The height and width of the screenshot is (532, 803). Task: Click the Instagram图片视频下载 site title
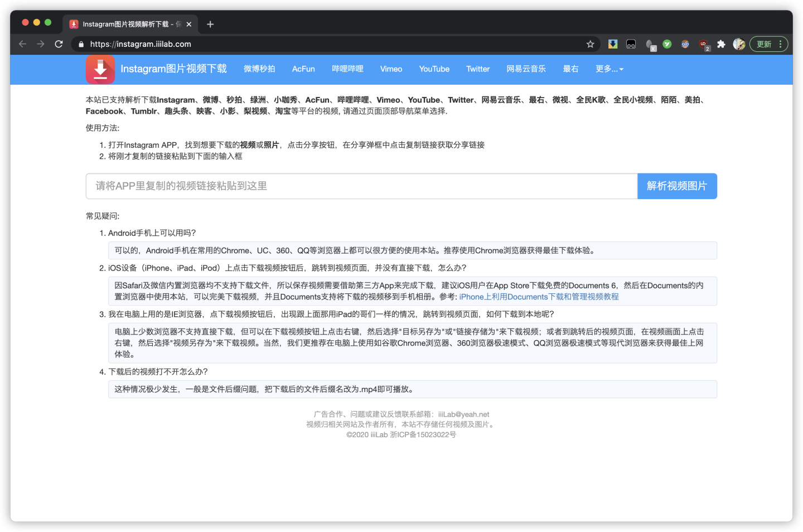tap(173, 69)
